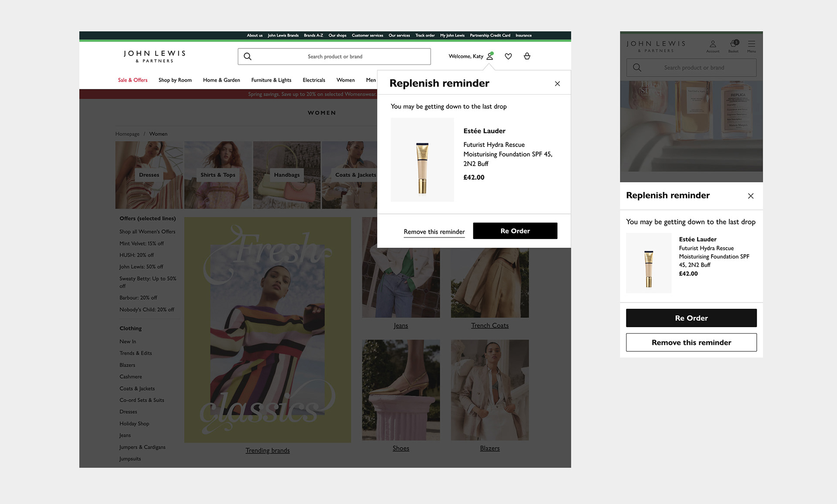Open the Men menu item
The image size is (837, 504).
371,80
